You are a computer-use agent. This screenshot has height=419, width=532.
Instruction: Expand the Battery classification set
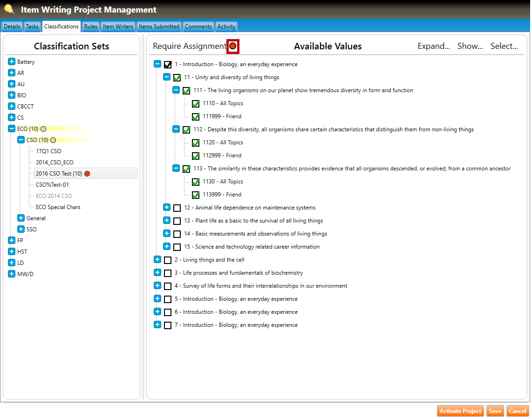[x=12, y=62]
